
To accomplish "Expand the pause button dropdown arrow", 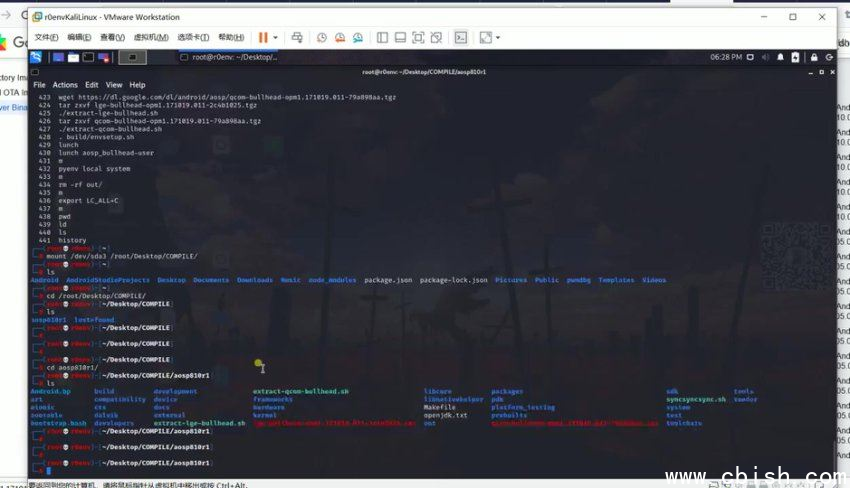I will pyautogui.click(x=276, y=37).
